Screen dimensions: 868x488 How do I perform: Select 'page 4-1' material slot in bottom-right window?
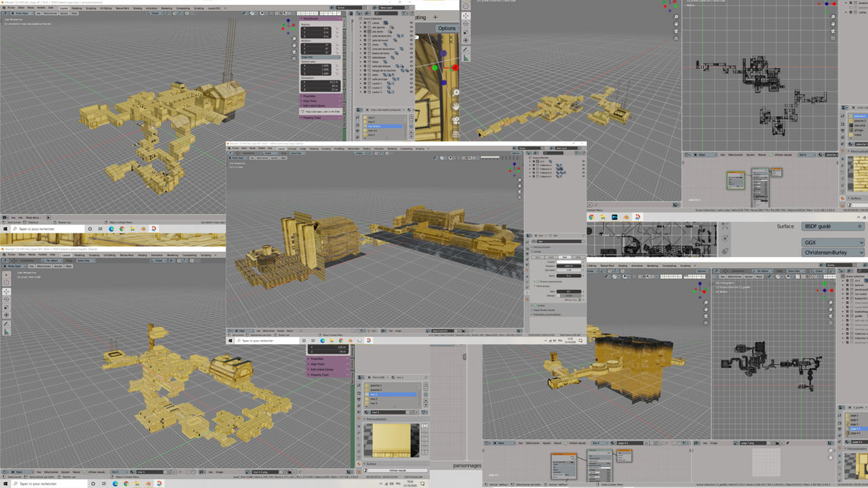tap(858, 428)
